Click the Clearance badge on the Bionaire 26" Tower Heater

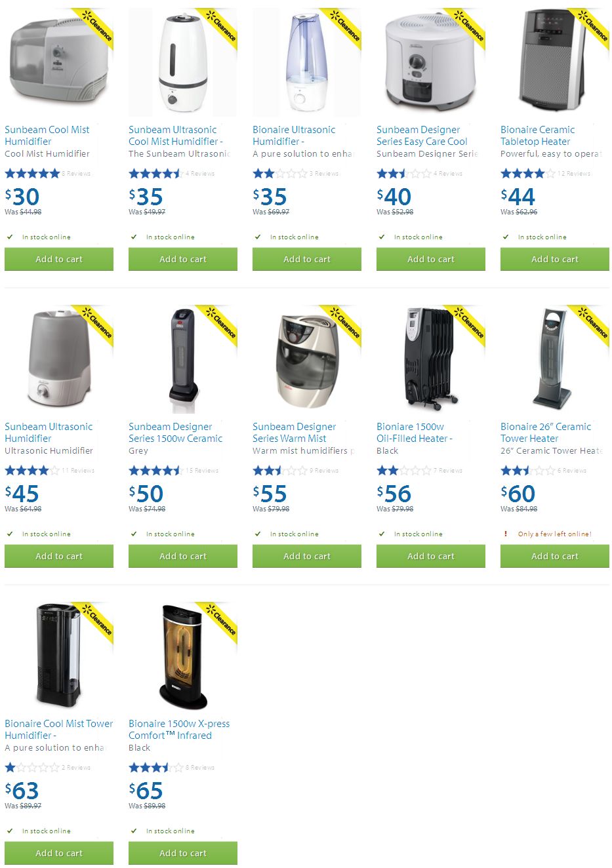592,323
